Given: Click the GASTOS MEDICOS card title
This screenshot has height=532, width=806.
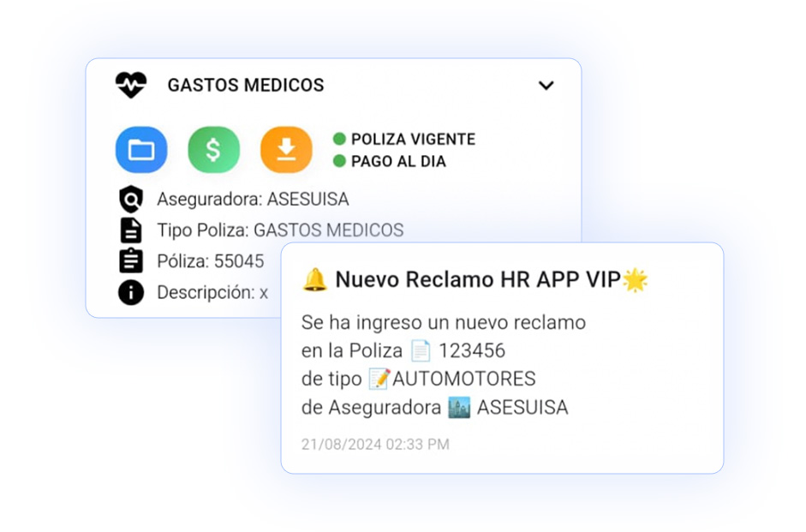Looking at the screenshot, I should click(246, 85).
